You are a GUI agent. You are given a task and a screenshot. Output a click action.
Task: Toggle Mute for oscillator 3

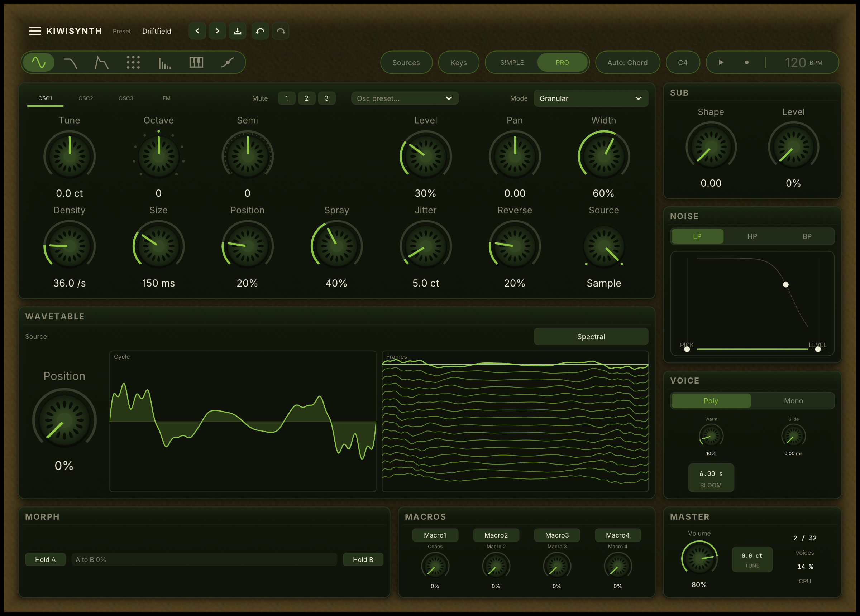point(326,98)
